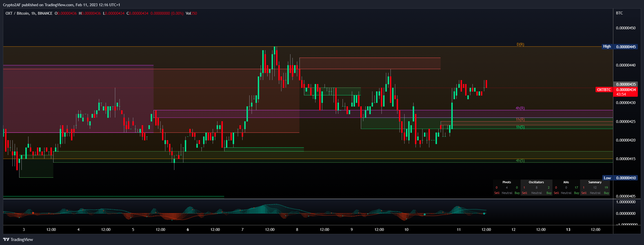Click the 0.00000405 axis price
Screen dimensions: 644x245
pos(626,196)
